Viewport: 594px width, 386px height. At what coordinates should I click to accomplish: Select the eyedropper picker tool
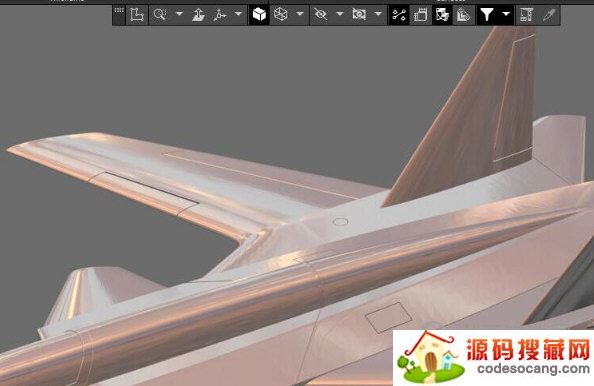[x=549, y=15]
